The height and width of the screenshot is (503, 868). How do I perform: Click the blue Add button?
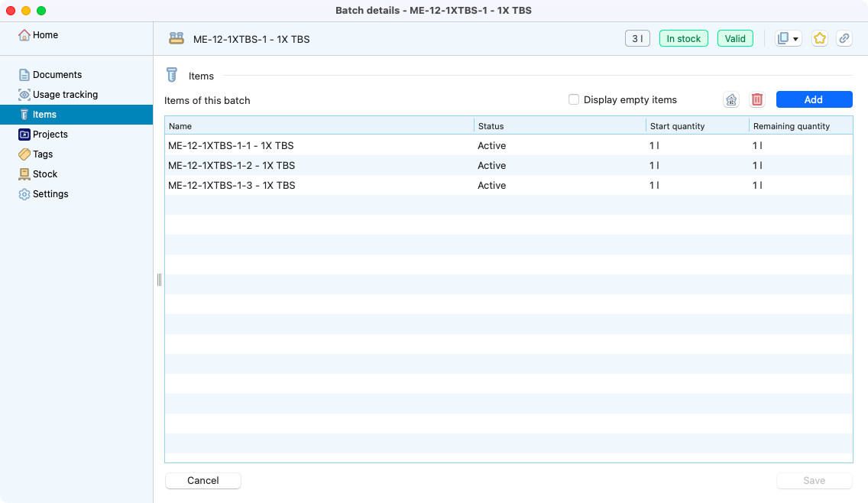(x=814, y=99)
